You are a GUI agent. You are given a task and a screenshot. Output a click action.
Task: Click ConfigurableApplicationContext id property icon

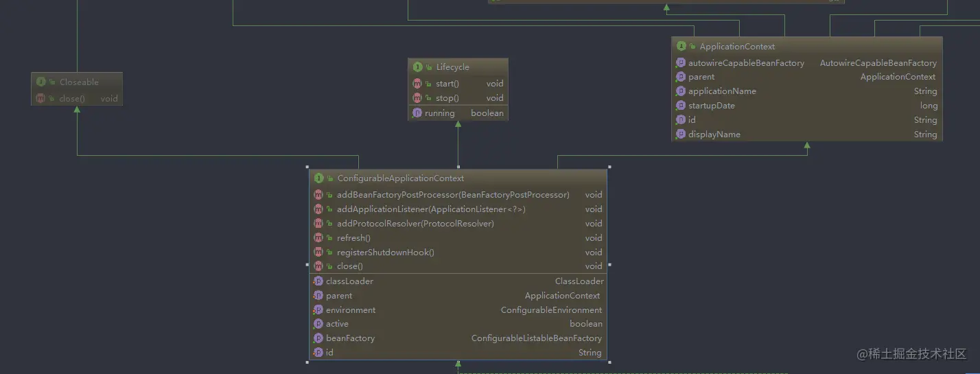coord(318,353)
